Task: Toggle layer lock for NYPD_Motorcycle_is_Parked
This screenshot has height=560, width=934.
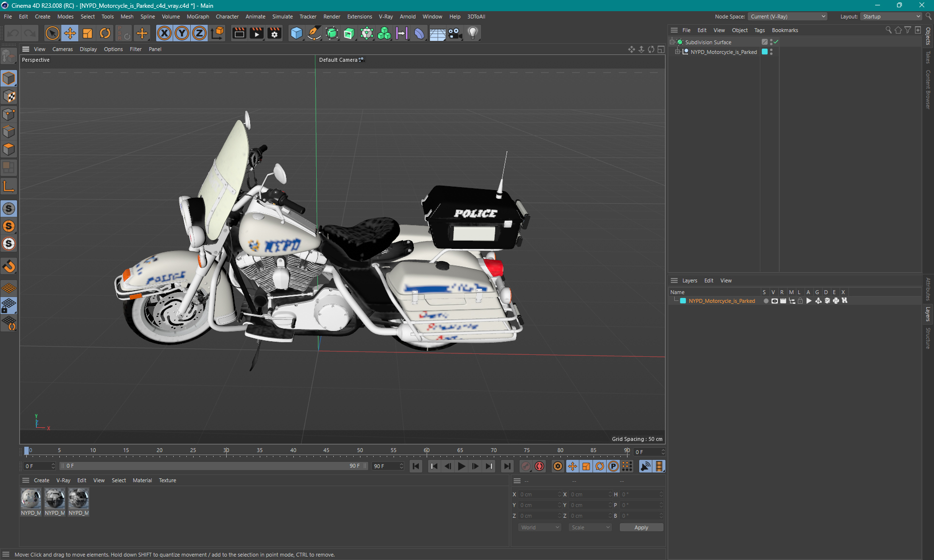Action: (x=800, y=301)
